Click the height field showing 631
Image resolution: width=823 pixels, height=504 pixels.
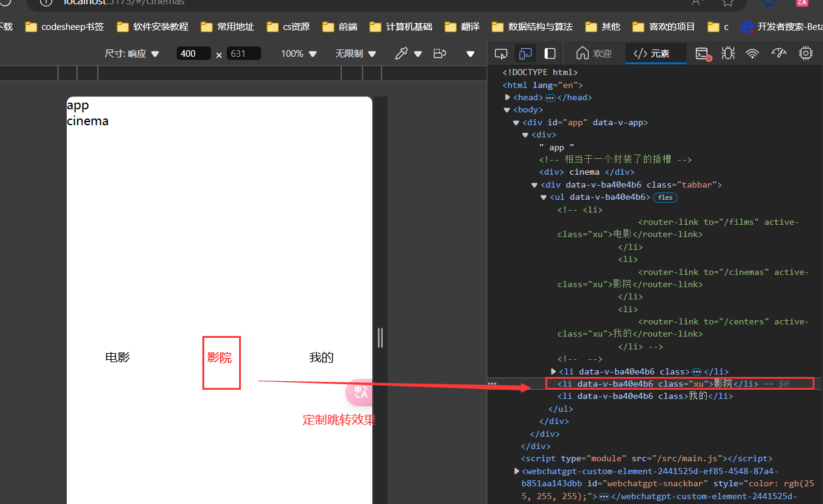click(243, 54)
